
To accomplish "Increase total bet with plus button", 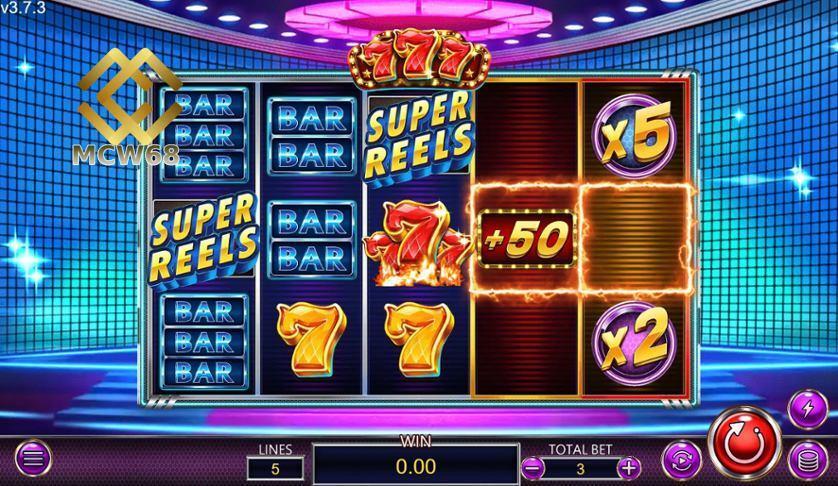I will tap(628, 468).
